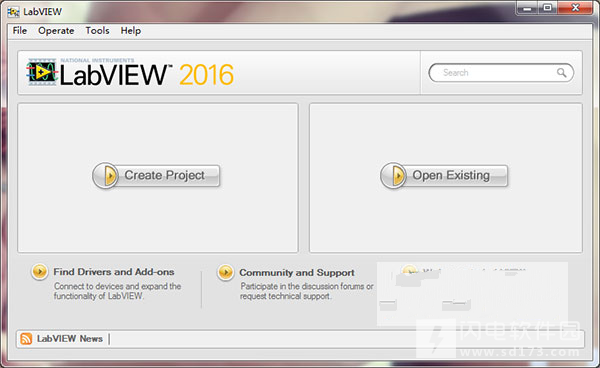Open the Find Drivers and Add-ons link
The height and width of the screenshot is (368, 600).
[x=114, y=272]
